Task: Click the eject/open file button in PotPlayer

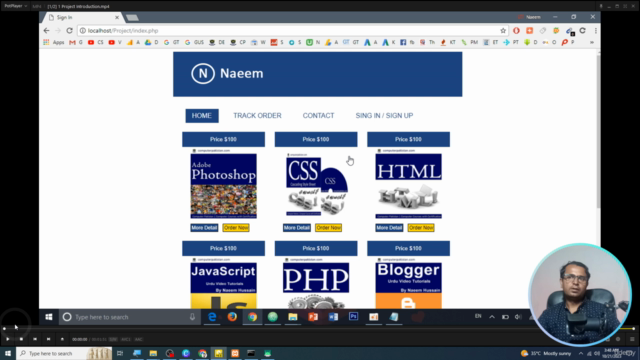Action: (x=62, y=339)
